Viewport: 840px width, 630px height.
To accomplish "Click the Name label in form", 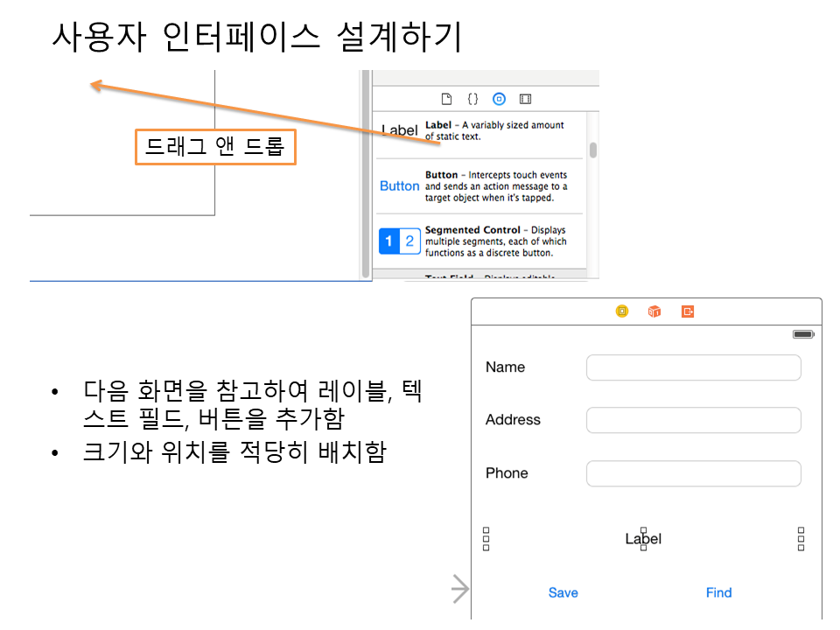I will (x=505, y=367).
